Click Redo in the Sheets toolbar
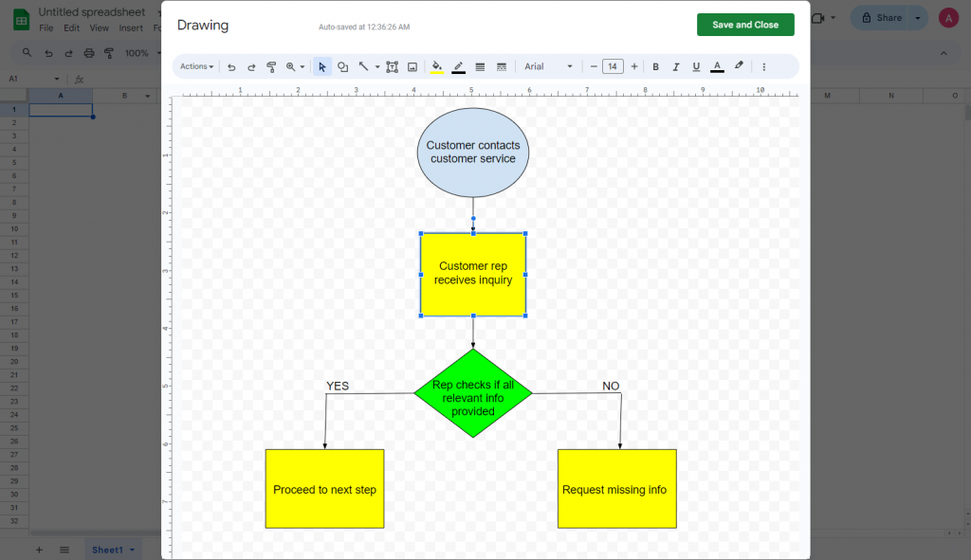 pyautogui.click(x=68, y=53)
